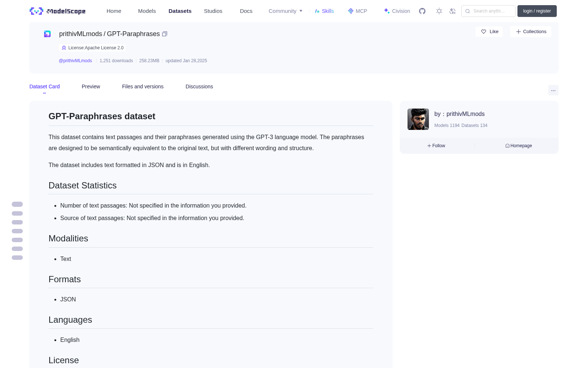This screenshot has width=588, height=368.
Task: Click the heart icon on Like
Action: click(484, 32)
